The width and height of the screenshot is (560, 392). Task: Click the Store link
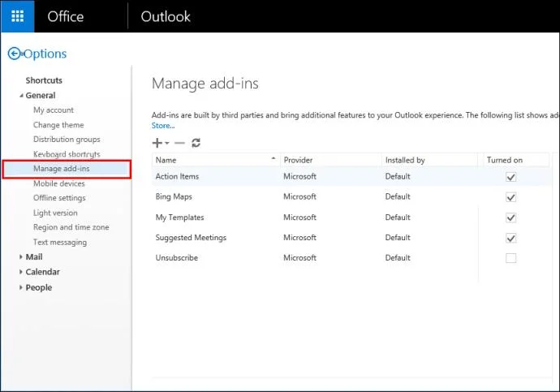[163, 126]
